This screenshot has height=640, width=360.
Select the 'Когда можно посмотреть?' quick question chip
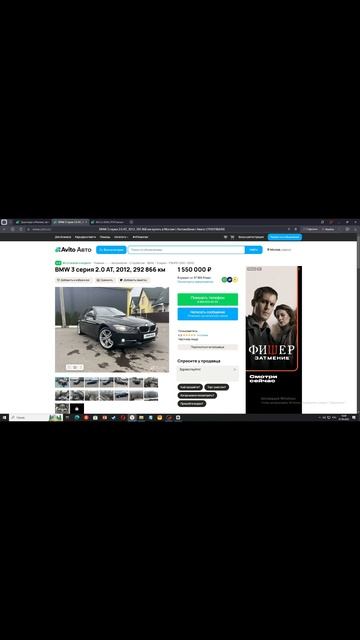click(197, 395)
